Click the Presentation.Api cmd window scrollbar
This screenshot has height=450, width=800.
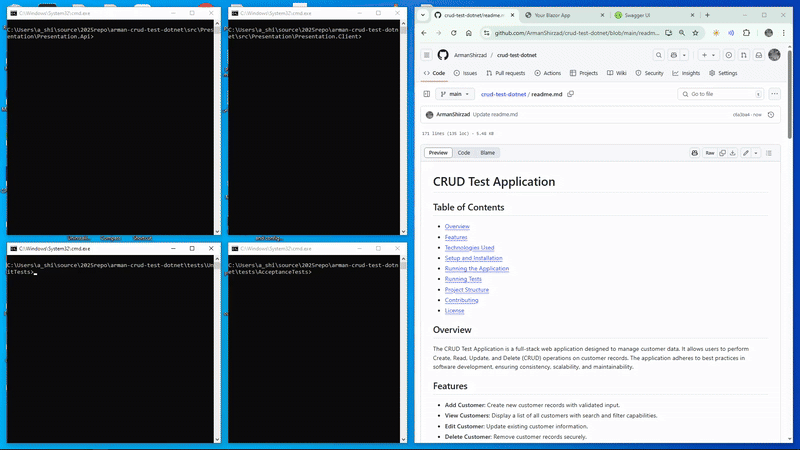(217, 128)
